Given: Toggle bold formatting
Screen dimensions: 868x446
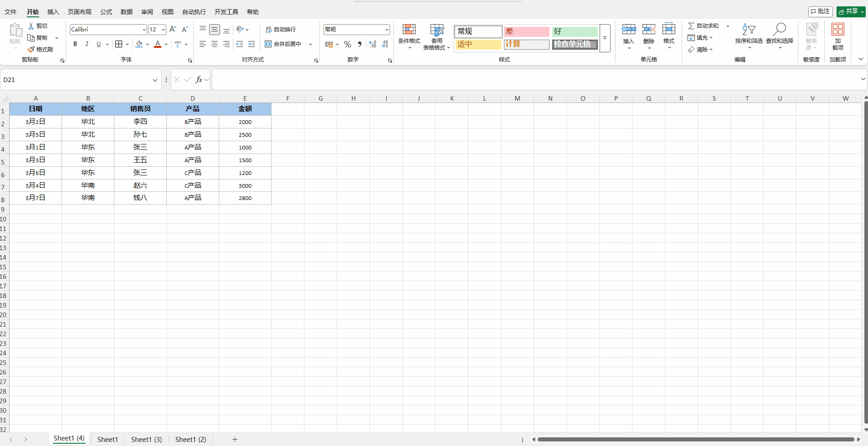Looking at the screenshot, I should 75,44.
